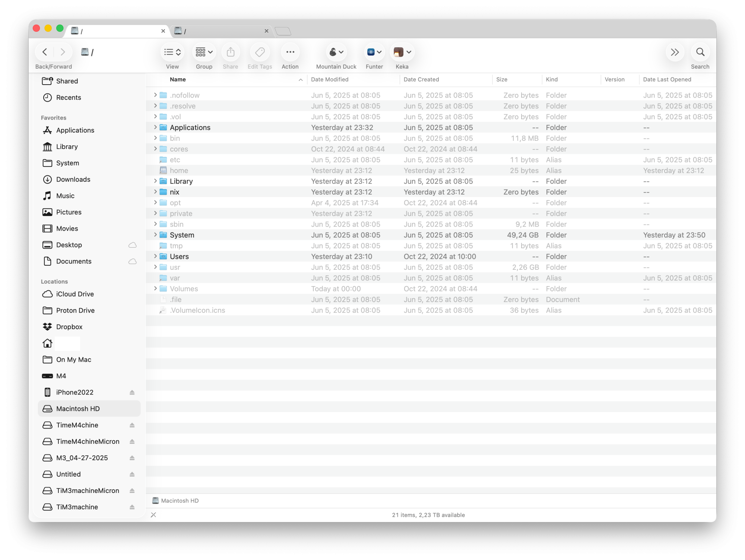745x560 pixels.
Task: Click the Search magnifier icon
Action: (x=700, y=52)
